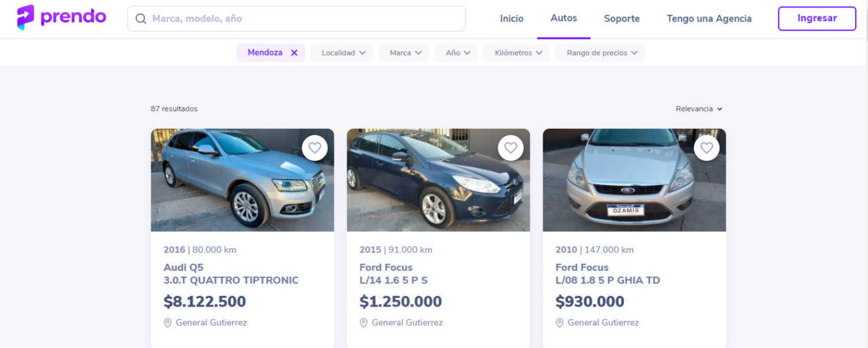This screenshot has width=868, height=348.
Task: Open the Rango de precios dropdown
Action: pyautogui.click(x=600, y=53)
